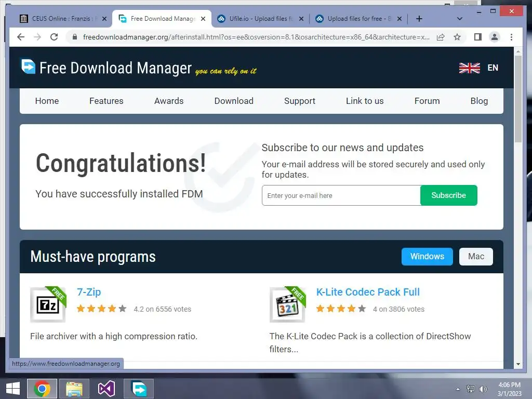This screenshot has width=532, height=399.
Task: Go to Support page
Action: click(300, 101)
